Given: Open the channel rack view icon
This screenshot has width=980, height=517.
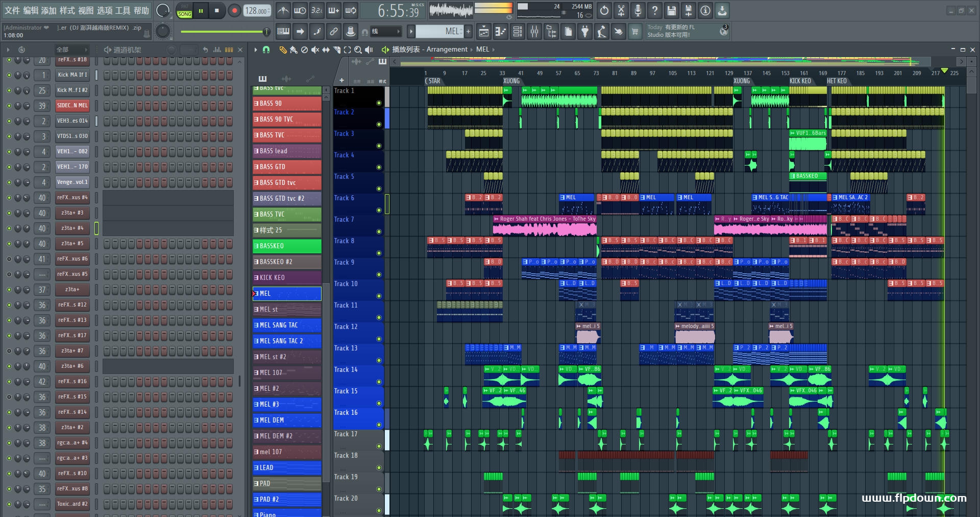Looking at the screenshot, I should pos(518,32).
